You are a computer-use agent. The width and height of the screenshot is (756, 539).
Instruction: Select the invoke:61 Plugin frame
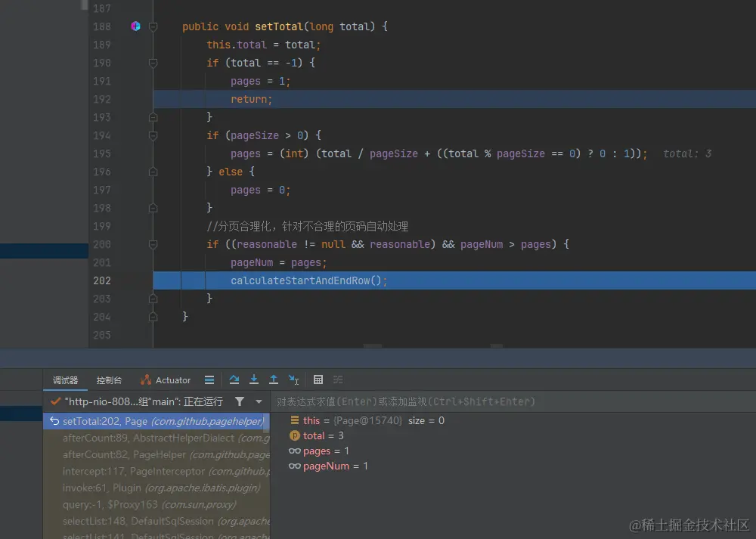click(x=156, y=488)
